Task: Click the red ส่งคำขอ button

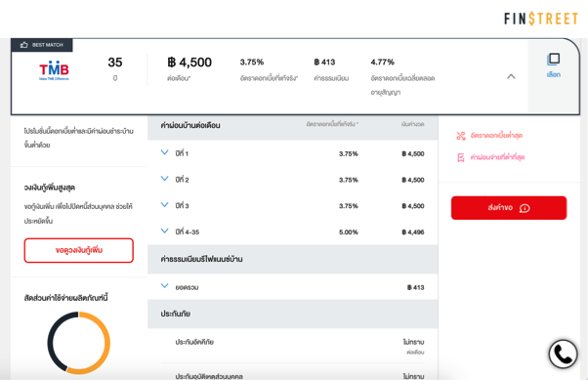Action: (x=509, y=208)
